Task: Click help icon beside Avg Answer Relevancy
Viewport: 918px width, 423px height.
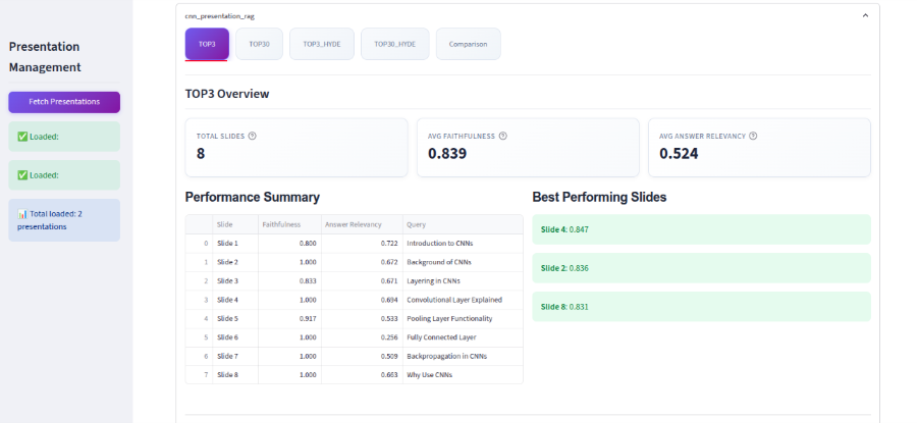Action: click(x=753, y=136)
